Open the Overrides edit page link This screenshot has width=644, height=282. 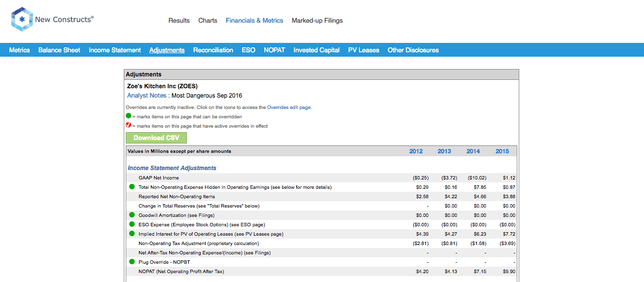tap(289, 107)
